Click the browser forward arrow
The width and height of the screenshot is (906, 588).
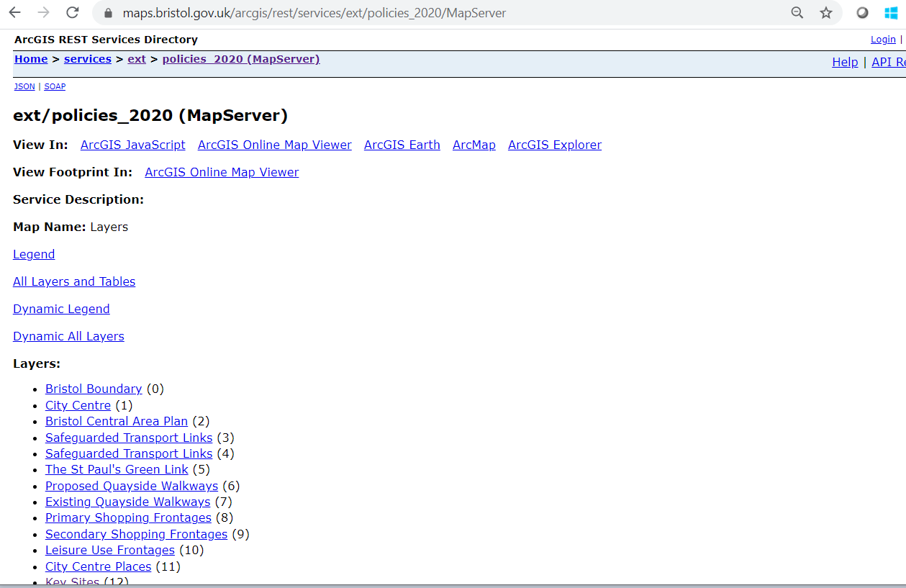[43, 12]
